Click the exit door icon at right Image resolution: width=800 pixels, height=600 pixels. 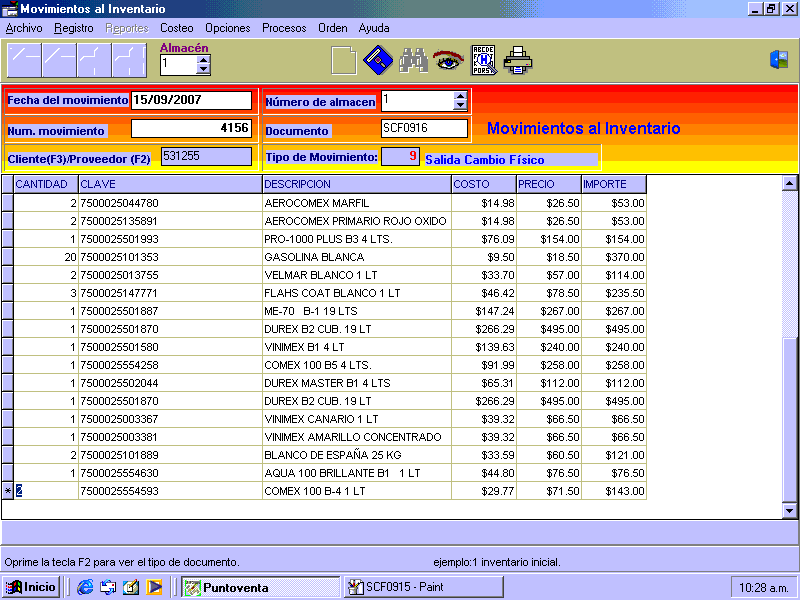click(x=779, y=60)
